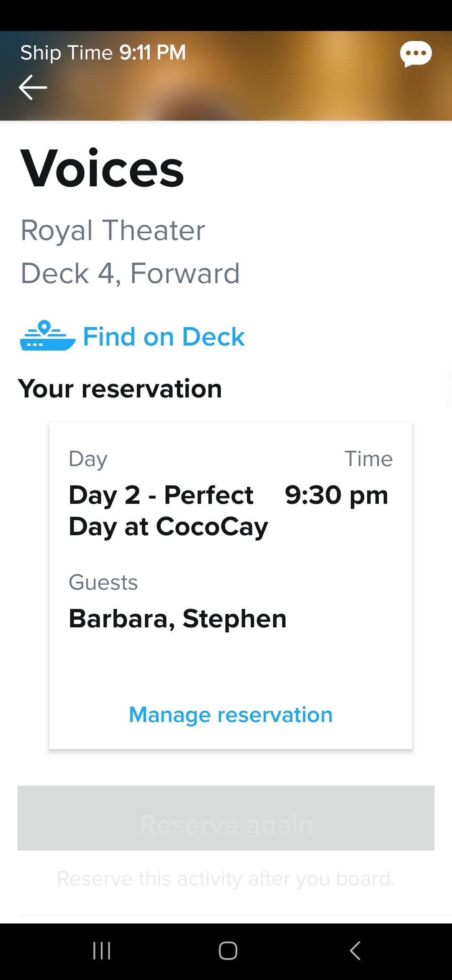Viewport: 452px width, 980px height.
Task: Tap the Deck 4, Forward location text
Action: coord(130,273)
